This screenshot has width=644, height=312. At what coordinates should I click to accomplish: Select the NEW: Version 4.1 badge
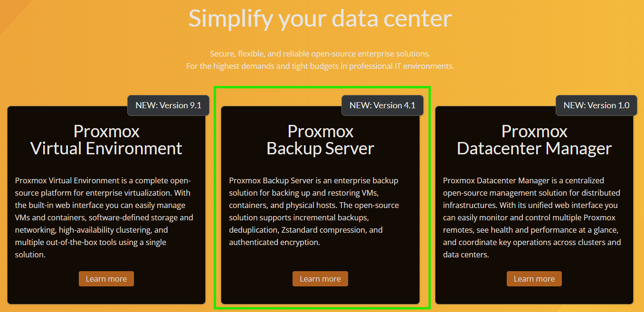(382, 105)
